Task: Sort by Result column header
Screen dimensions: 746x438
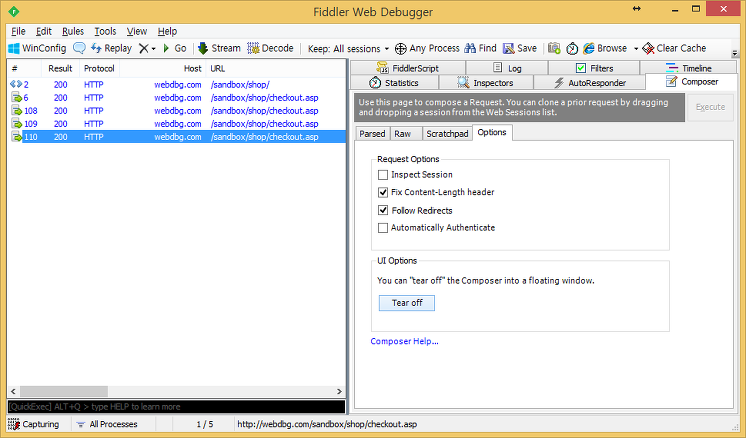Action: (x=59, y=68)
